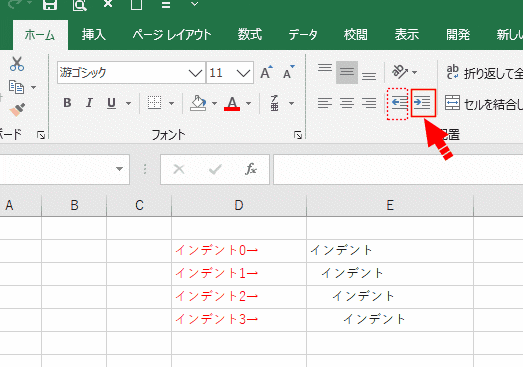Select column E cell beside インデント3→
Screen dimensions: 523x367
(x=390, y=320)
